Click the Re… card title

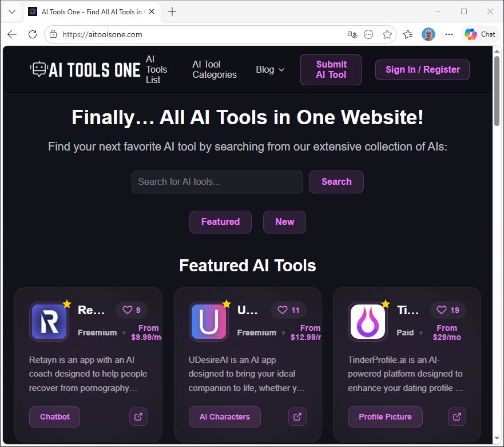pos(92,310)
